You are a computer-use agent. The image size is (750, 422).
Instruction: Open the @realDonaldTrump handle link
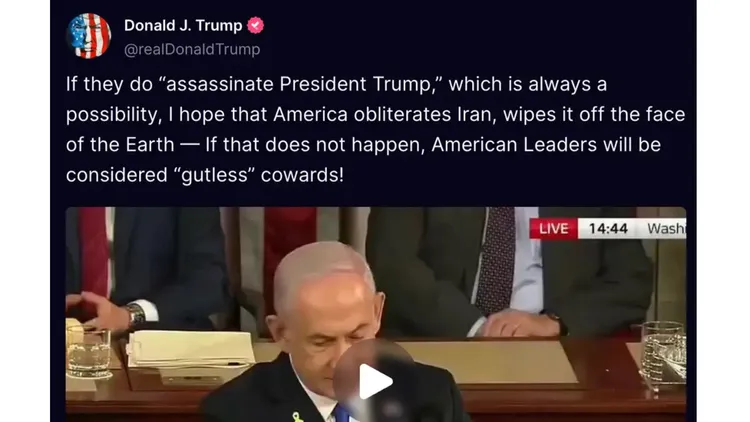pos(192,49)
